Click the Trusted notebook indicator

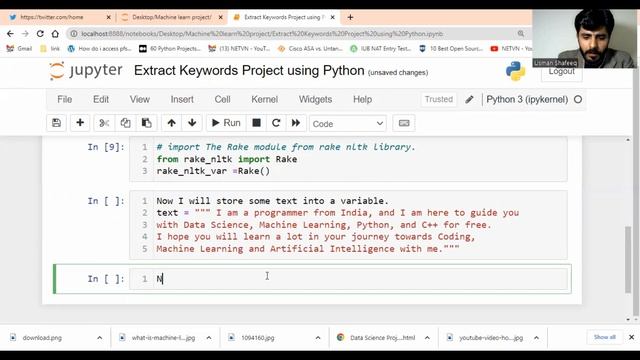tap(439, 99)
